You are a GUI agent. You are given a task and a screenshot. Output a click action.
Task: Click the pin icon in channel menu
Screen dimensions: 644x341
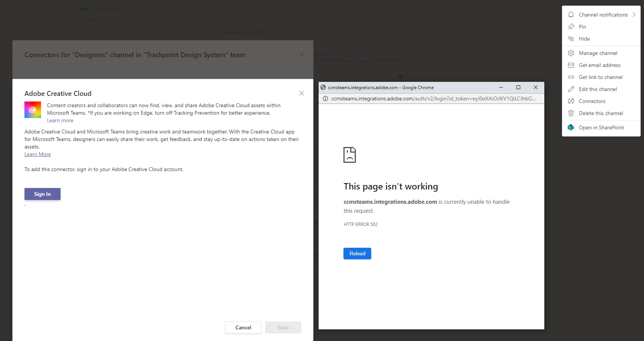pyautogui.click(x=571, y=27)
